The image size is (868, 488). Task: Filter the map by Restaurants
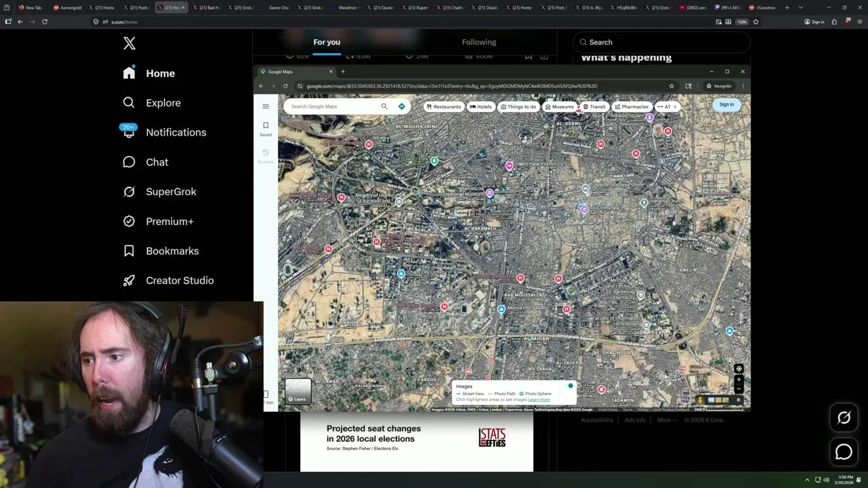click(443, 106)
